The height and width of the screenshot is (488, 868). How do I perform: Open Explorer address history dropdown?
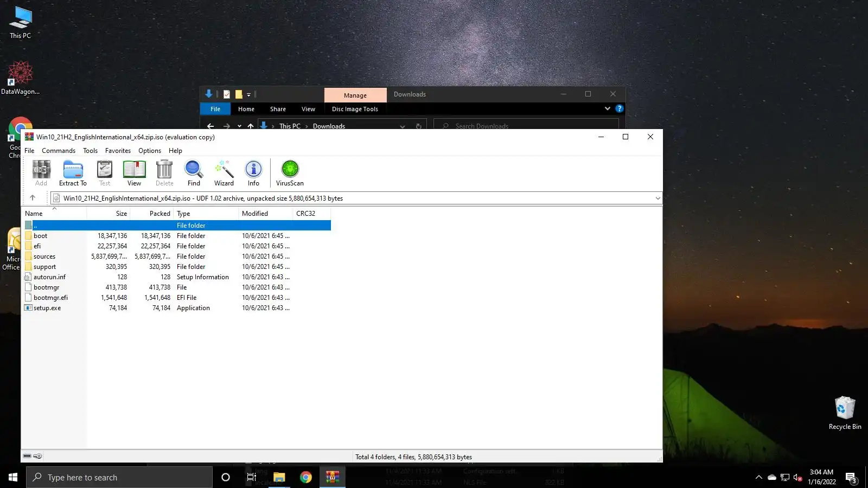click(x=403, y=126)
